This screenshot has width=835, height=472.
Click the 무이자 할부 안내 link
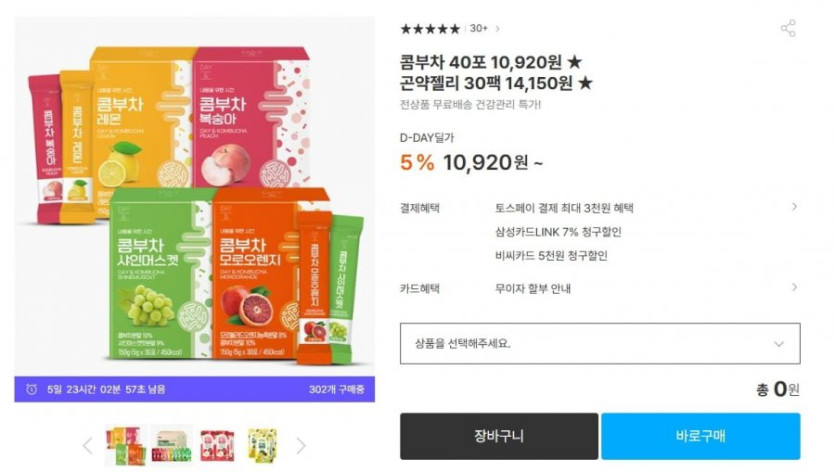(x=533, y=289)
